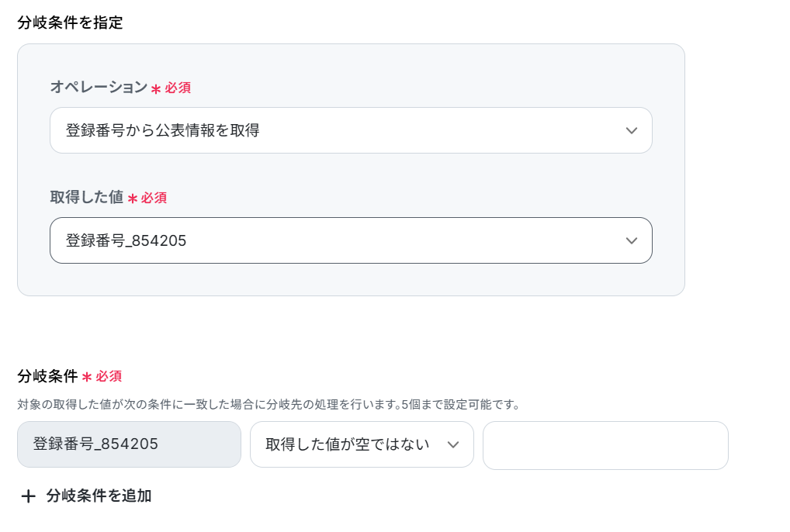Click the greyed-out 登録番号_854205 condition field
Image resolution: width=790 pixels, height=532 pixels.
(129, 444)
